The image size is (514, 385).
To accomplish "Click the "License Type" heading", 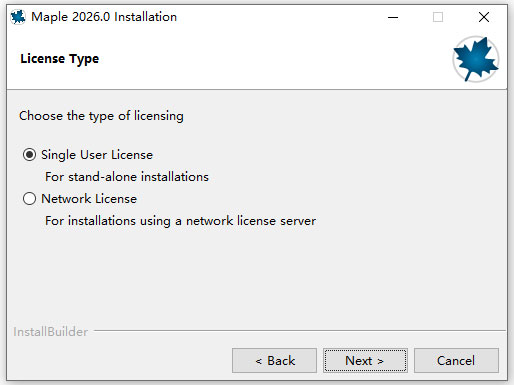I will 60,59.
